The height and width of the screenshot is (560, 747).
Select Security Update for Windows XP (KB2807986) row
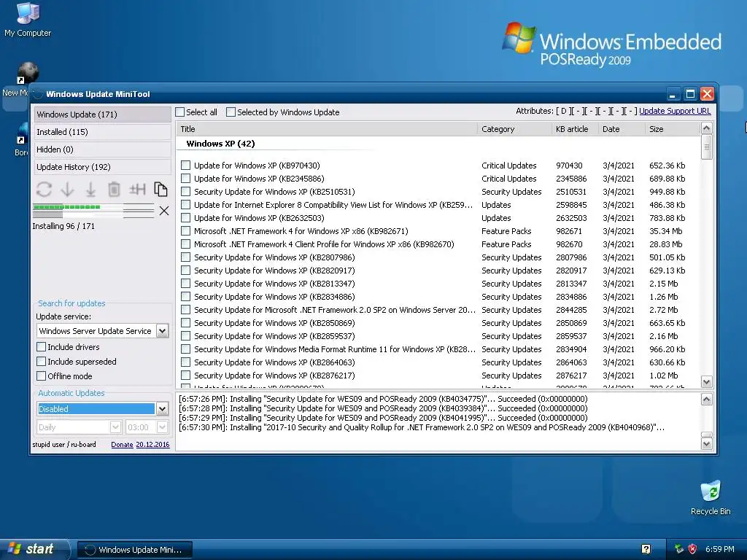(x=438, y=257)
